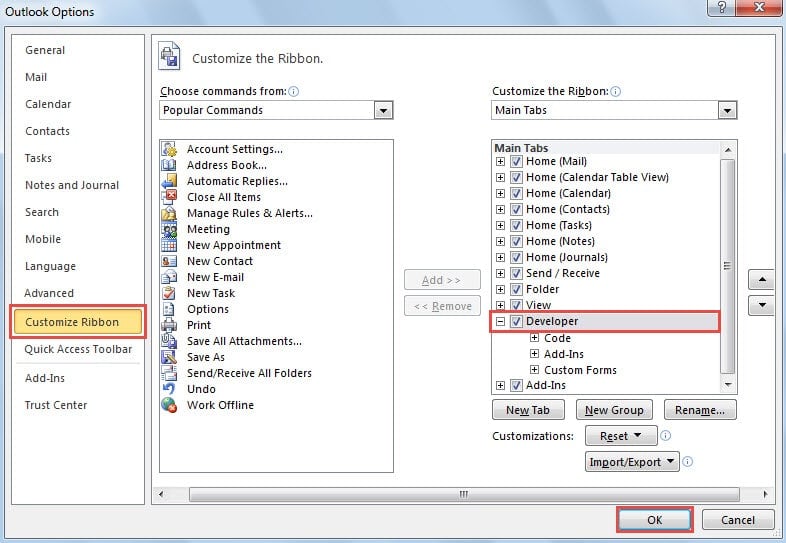
Task: Click the New Task clipboard icon
Action: pos(169,293)
